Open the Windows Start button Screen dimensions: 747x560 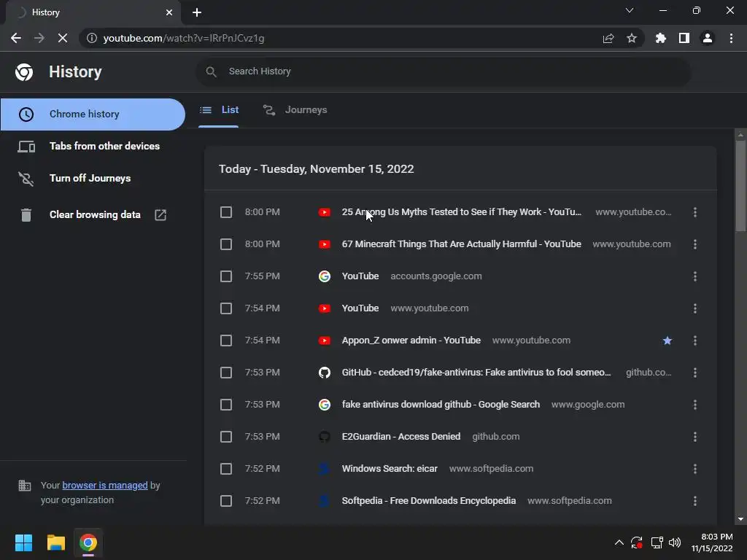23,542
